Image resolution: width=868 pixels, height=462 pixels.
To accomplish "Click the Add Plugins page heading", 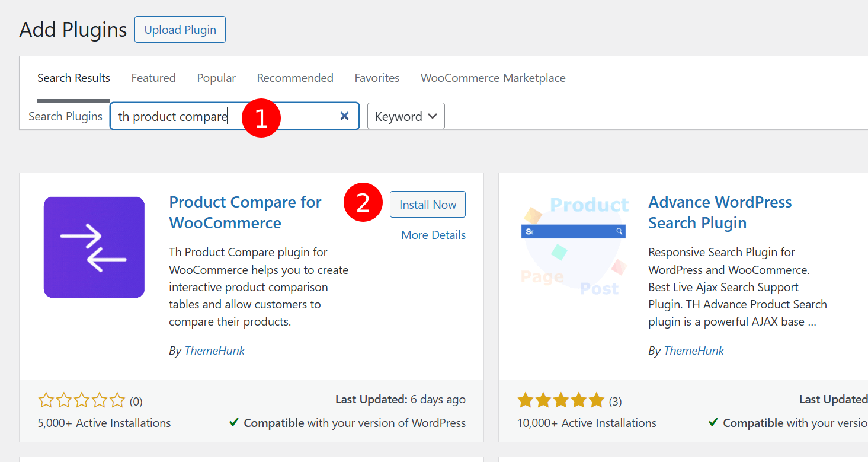I will coord(73,30).
